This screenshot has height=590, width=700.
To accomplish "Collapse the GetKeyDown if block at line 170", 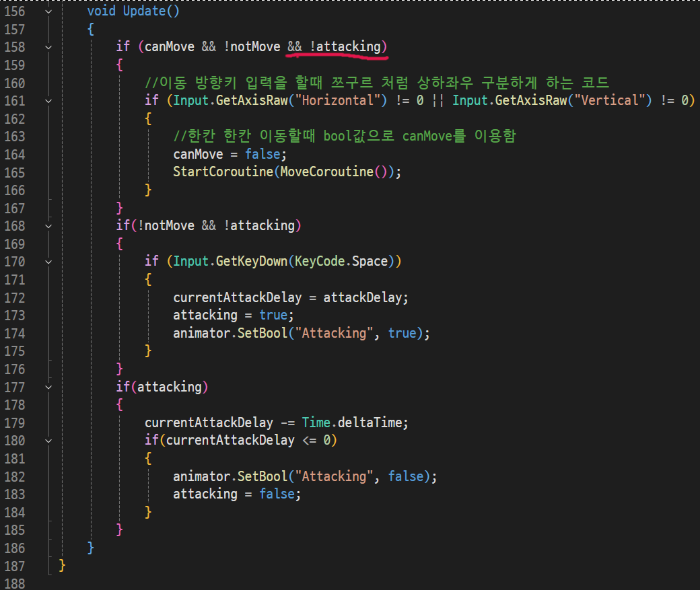I will (48, 262).
